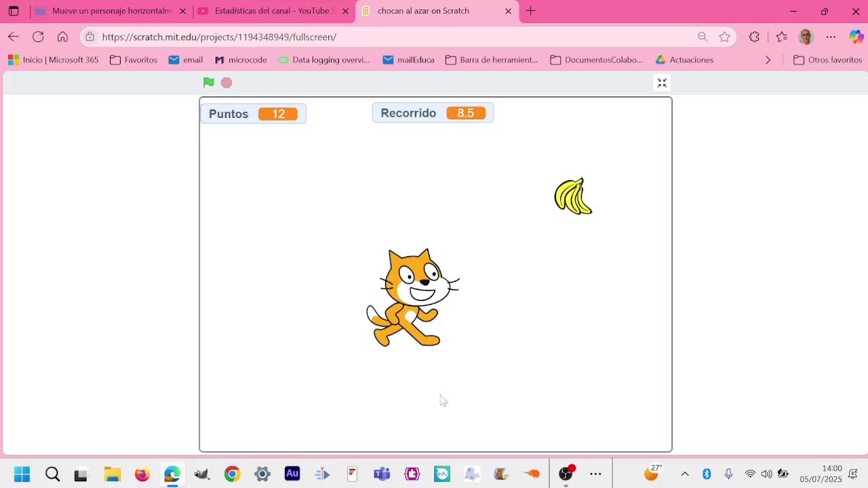This screenshot has width=868, height=488.
Task: Open browser Extensions puzzle icon
Action: pyautogui.click(x=754, y=37)
